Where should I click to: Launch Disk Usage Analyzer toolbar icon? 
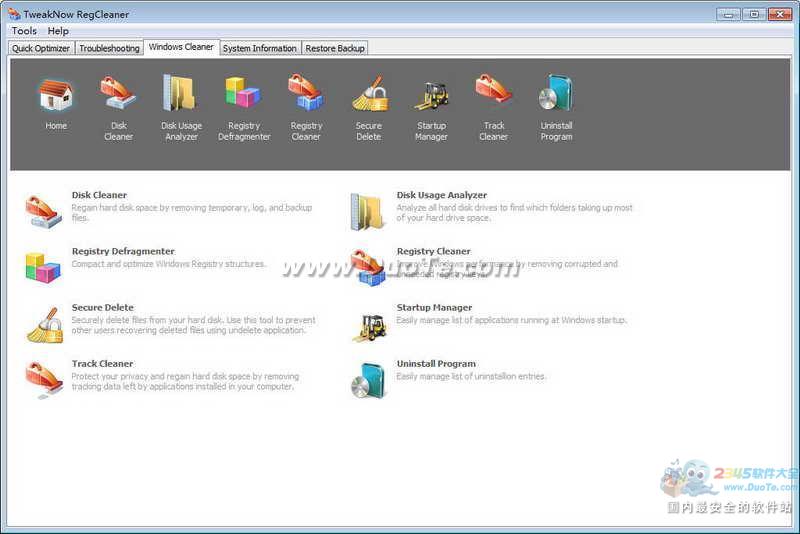[x=179, y=93]
